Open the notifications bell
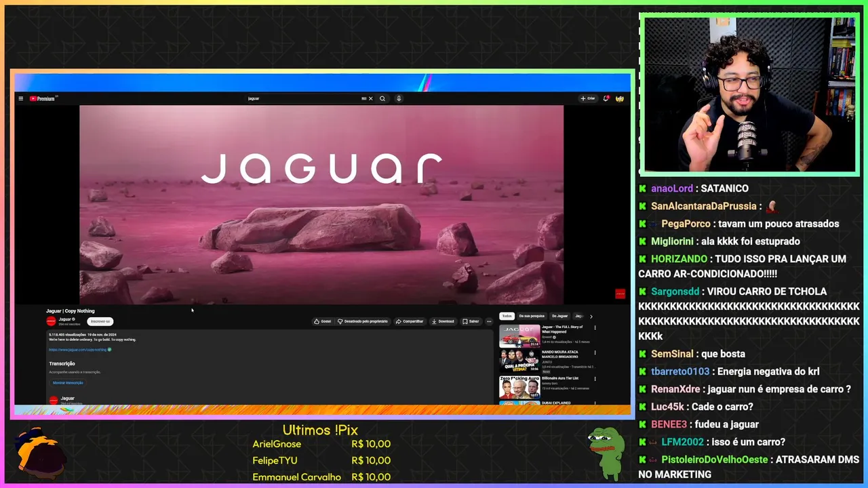 coord(606,99)
